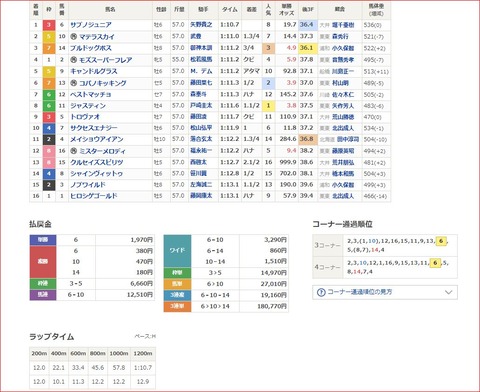This screenshot has height=392, width=480.
Task: Click the 1:10.7 final lap time cell
Action: click(143, 368)
